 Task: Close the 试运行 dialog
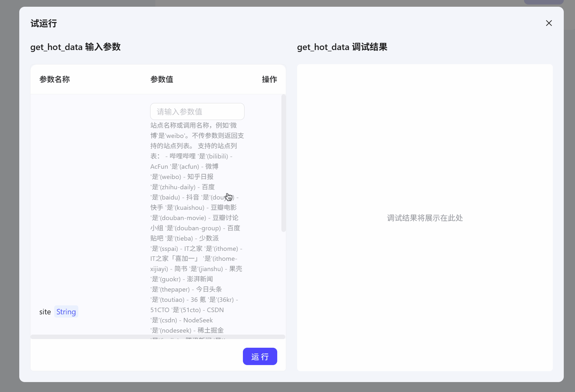click(x=549, y=23)
